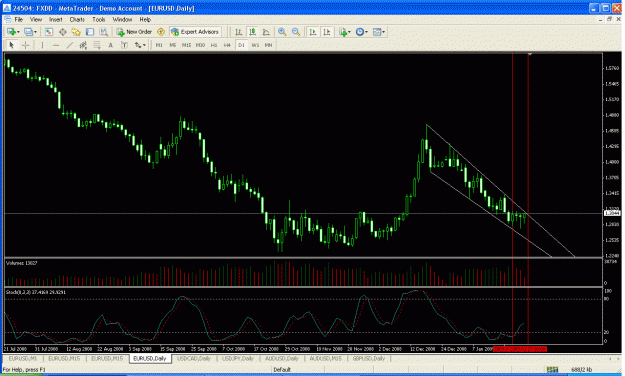Image resolution: width=625 pixels, height=376 pixels.
Task: Zoom out of the chart with the magnifier minus
Action: click(296, 32)
